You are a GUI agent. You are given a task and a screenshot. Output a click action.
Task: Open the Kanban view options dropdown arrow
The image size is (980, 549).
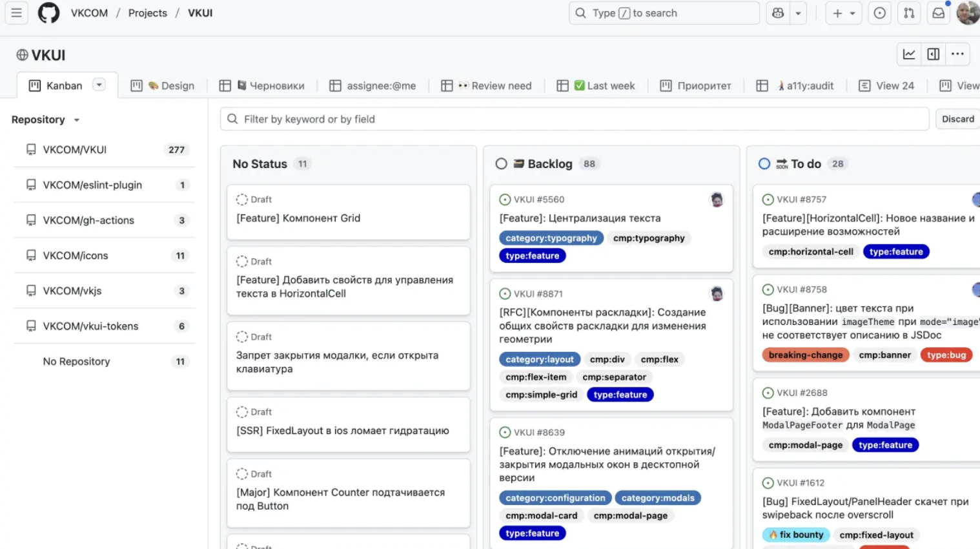[99, 85]
